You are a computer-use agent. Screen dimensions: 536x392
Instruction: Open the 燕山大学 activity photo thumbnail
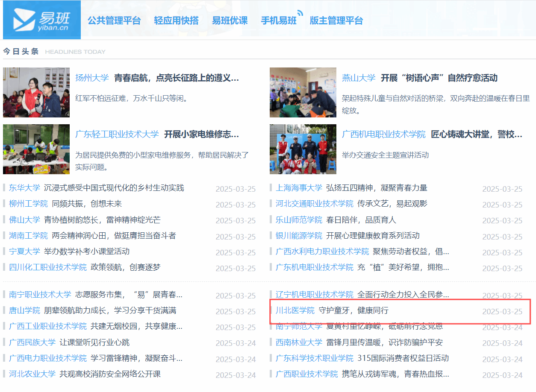pyautogui.click(x=303, y=92)
